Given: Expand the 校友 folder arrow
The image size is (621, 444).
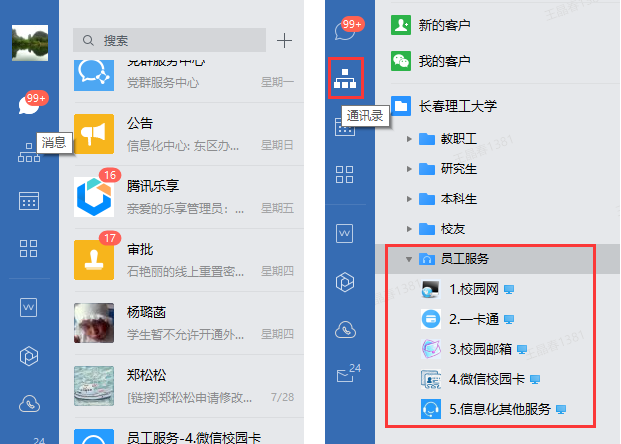Looking at the screenshot, I should (409, 229).
